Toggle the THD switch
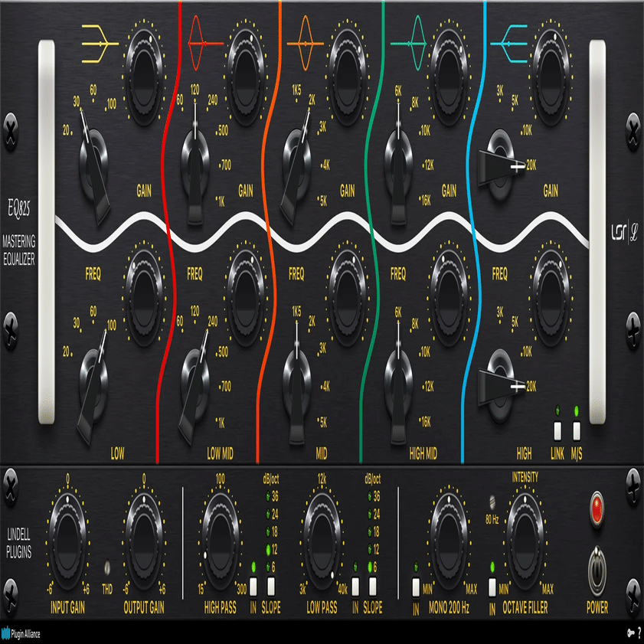644x644 pixels. click(107, 567)
